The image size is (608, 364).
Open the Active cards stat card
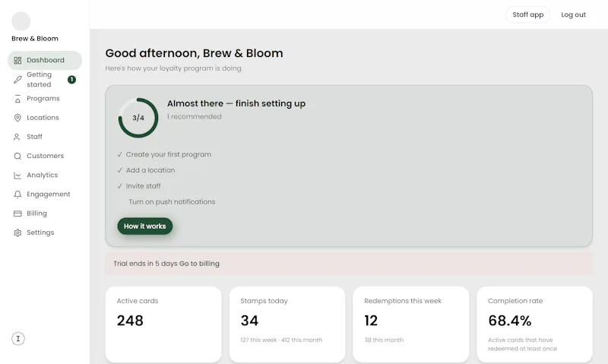point(163,324)
